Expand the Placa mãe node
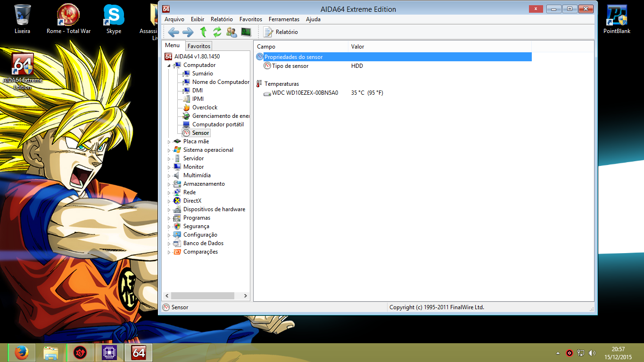This screenshot has width=644, height=362. coord(169,142)
